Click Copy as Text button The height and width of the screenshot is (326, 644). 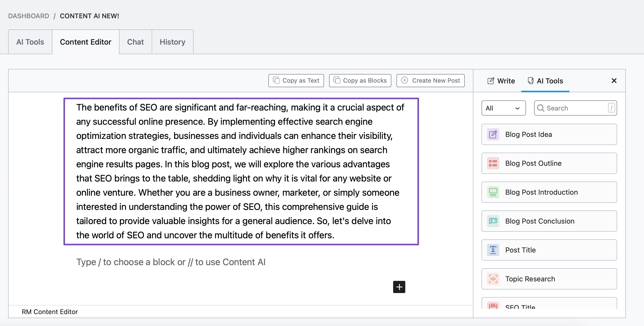[x=296, y=81]
